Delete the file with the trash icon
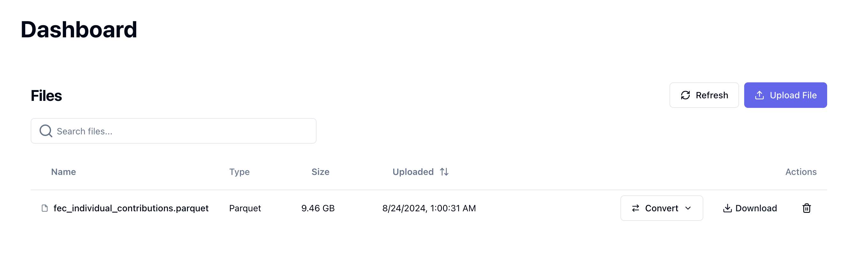868x263 pixels. (806, 208)
